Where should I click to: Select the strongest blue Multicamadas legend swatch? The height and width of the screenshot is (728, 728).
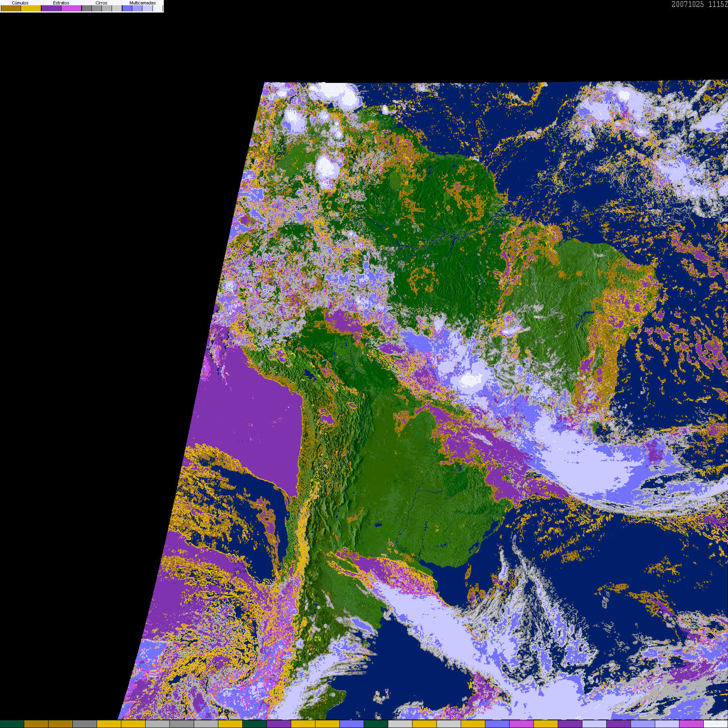[127, 8]
